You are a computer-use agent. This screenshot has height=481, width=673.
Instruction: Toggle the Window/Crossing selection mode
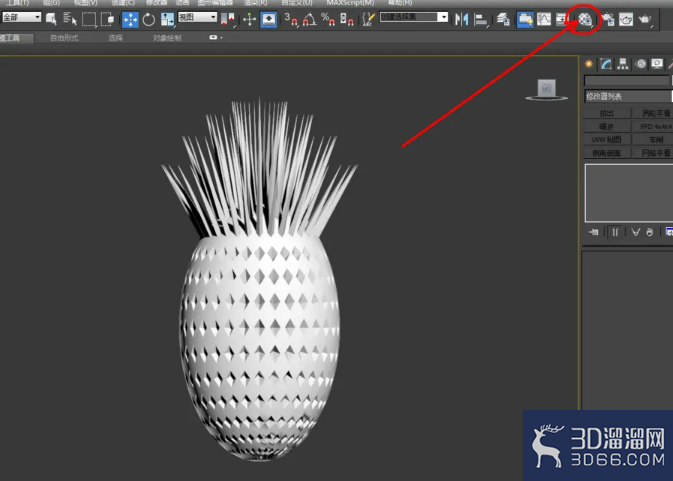pyautogui.click(x=107, y=19)
